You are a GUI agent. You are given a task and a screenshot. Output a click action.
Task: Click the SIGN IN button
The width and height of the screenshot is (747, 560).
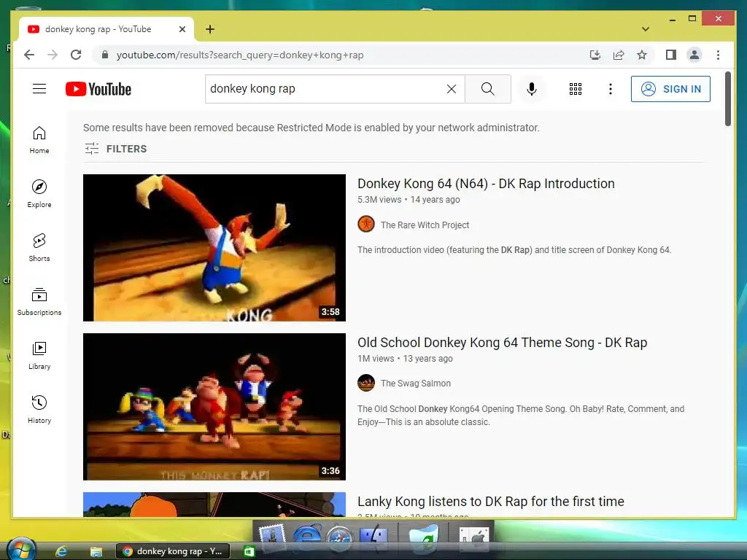pyautogui.click(x=670, y=89)
